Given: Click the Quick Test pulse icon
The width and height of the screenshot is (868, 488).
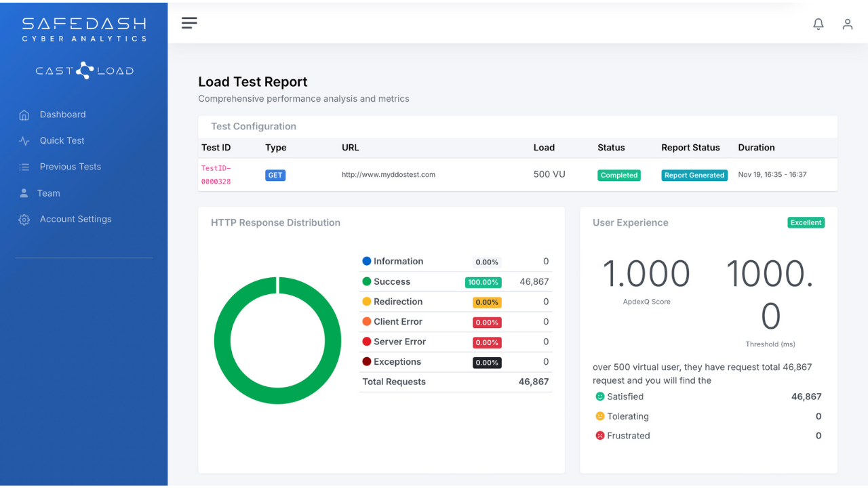Looking at the screenshot, I should tap(24, 141).
